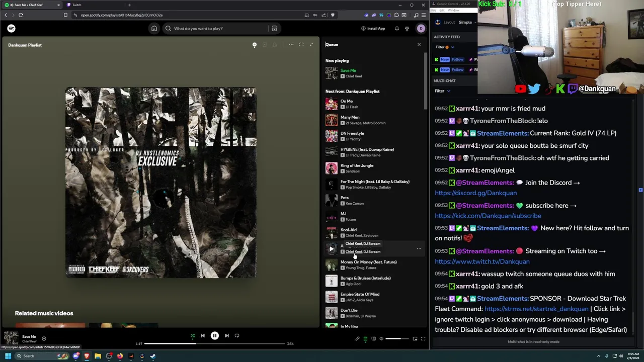Click the Install App button
The width and height of the screenshot is (644, 362).
373,29
